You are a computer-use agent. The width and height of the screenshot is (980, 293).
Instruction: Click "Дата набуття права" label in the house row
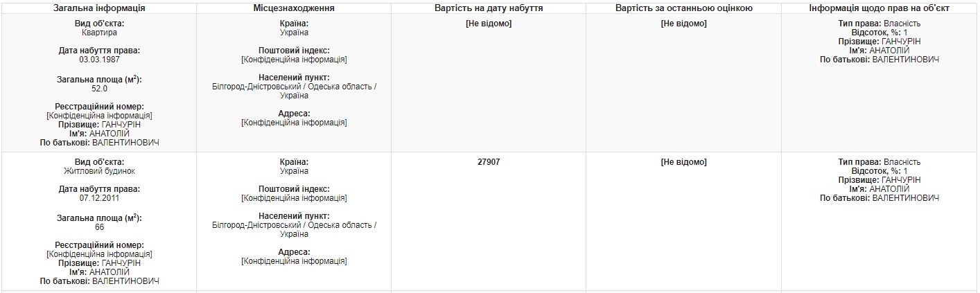pos(99,189)
